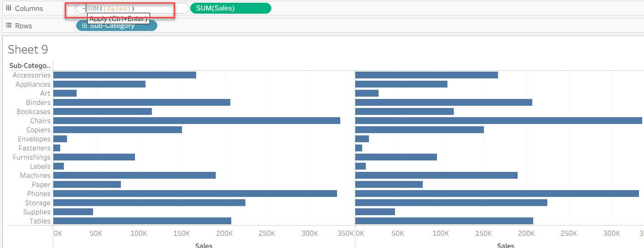The height and width of the screenshot is (248, 644).
Task: Select the Paper row label
Action: [x=41, y=185]
